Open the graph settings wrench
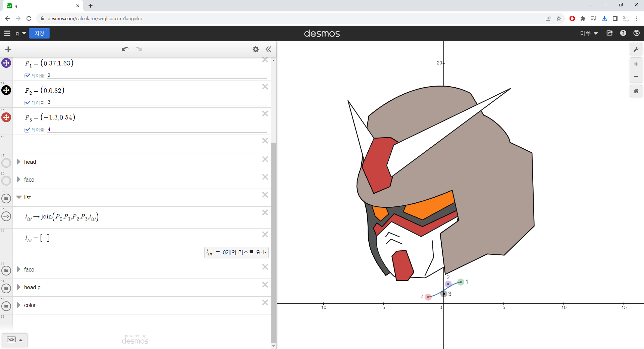This screenshot has height=349, width=644. coord(636,49)
